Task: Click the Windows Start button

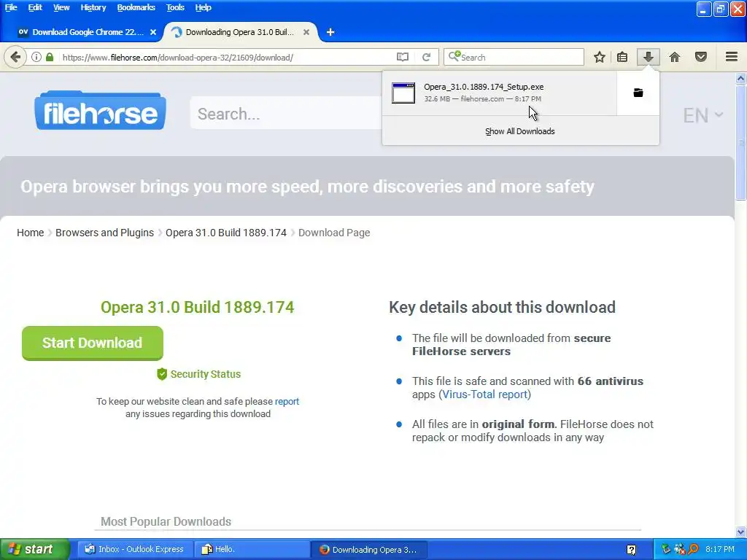Action: [35, 550]
